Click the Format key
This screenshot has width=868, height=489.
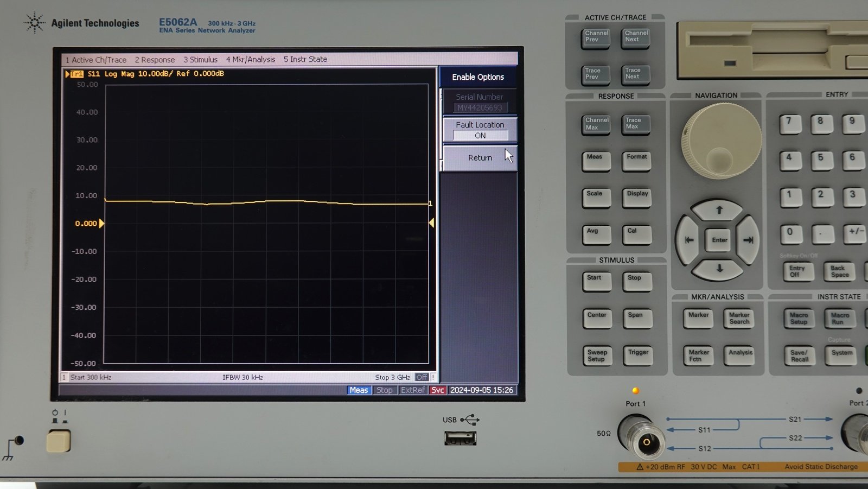[636, 162]
